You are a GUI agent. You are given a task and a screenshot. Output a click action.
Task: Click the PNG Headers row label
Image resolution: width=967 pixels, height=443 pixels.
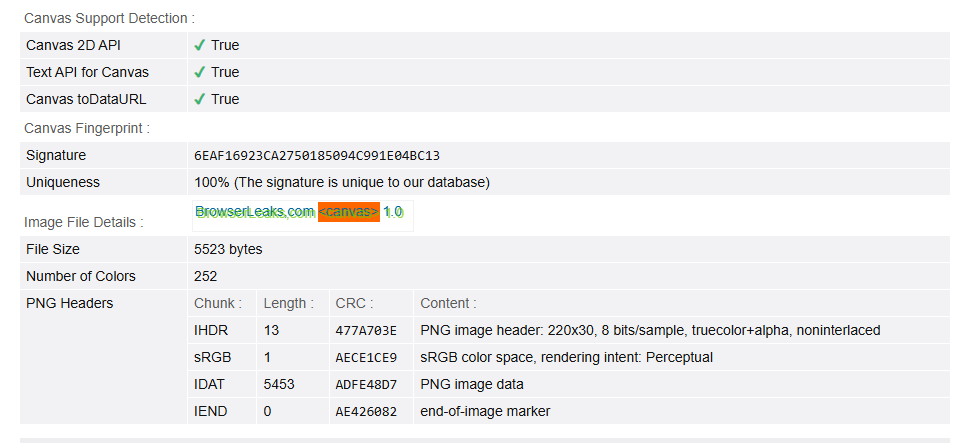coord(70,303)
